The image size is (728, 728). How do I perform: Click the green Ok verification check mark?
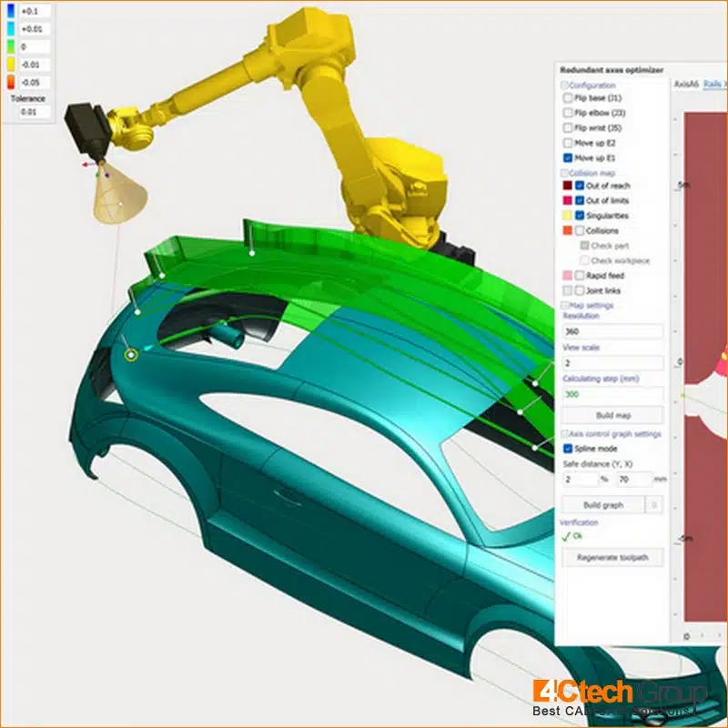565,537
